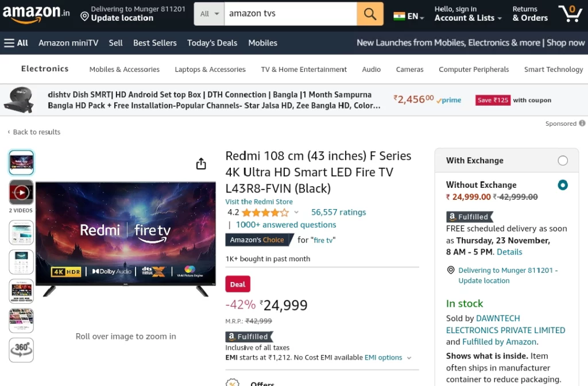
Task: Open TV & Home Entertainment category
Action: click(304, 70)
